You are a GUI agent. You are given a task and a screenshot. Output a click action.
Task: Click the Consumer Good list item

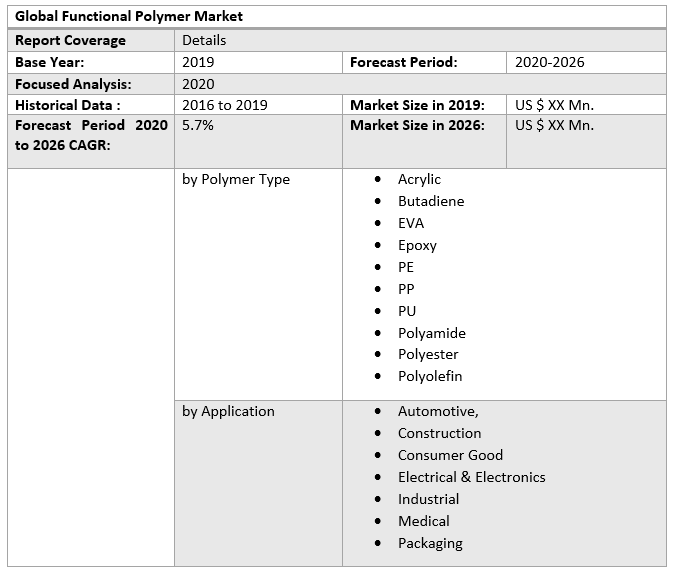pos(450,455)
